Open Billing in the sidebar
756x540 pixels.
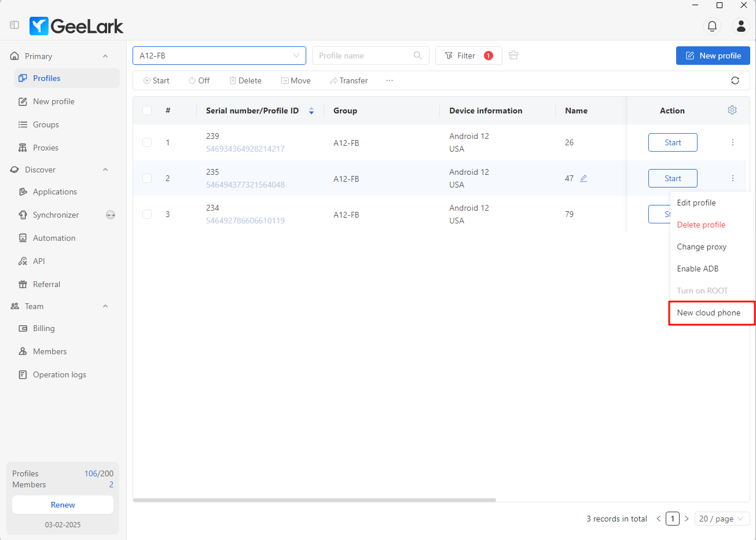pyautogui.click(x=67, y=328)
